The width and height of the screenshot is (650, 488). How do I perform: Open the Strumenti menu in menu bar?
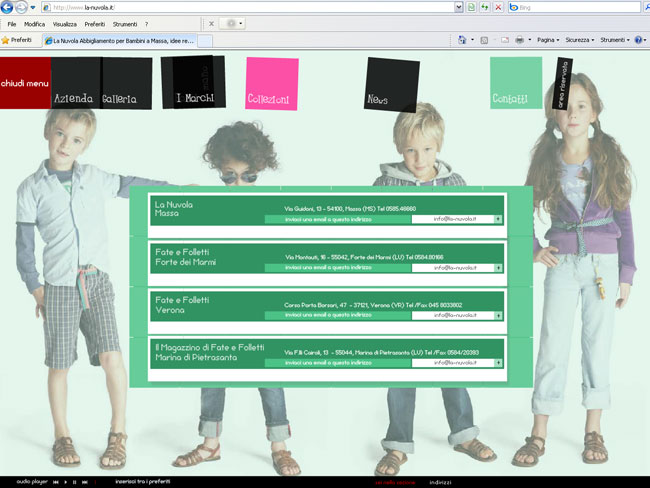pos(125,24)
